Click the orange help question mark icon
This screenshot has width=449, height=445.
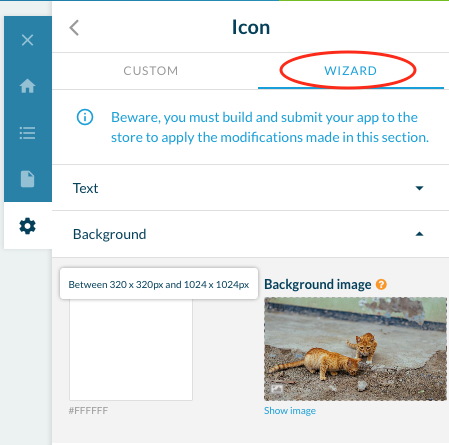coord(381,284)
